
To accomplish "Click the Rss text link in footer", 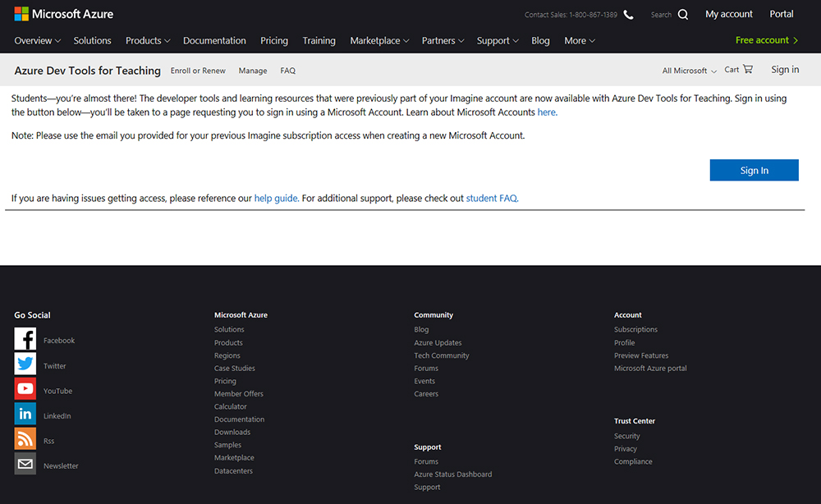I will (x=48, y=441).
